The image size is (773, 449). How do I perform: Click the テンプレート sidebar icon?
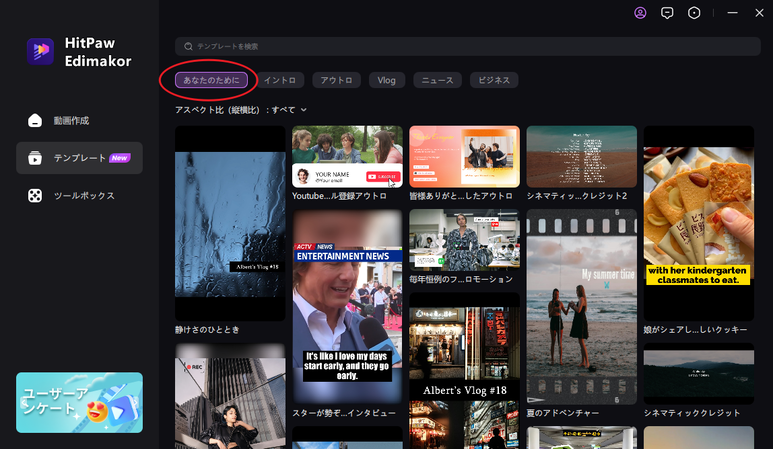[35, 158]
